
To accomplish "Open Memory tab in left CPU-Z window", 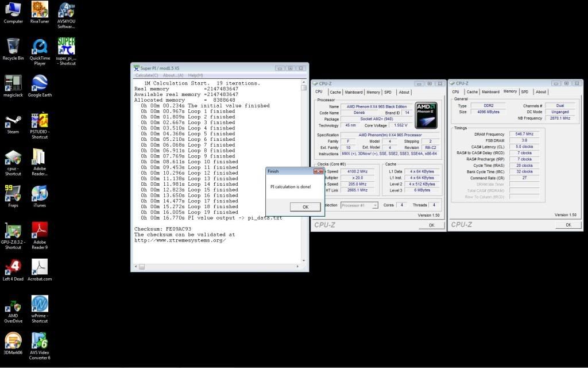I will point(373,92).
